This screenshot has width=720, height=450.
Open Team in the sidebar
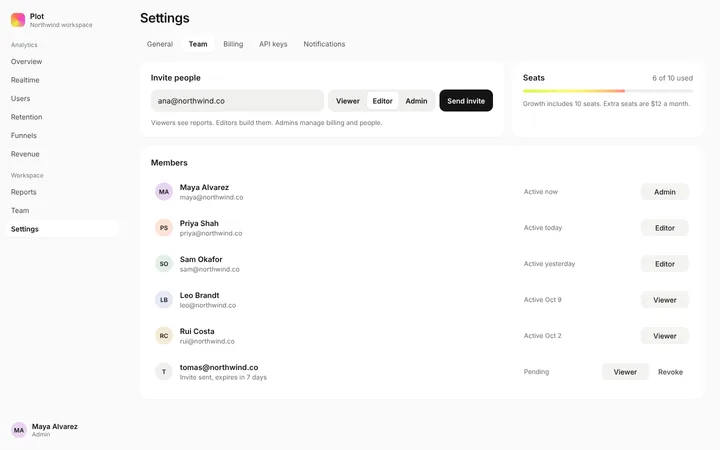[x=62, y=211]
